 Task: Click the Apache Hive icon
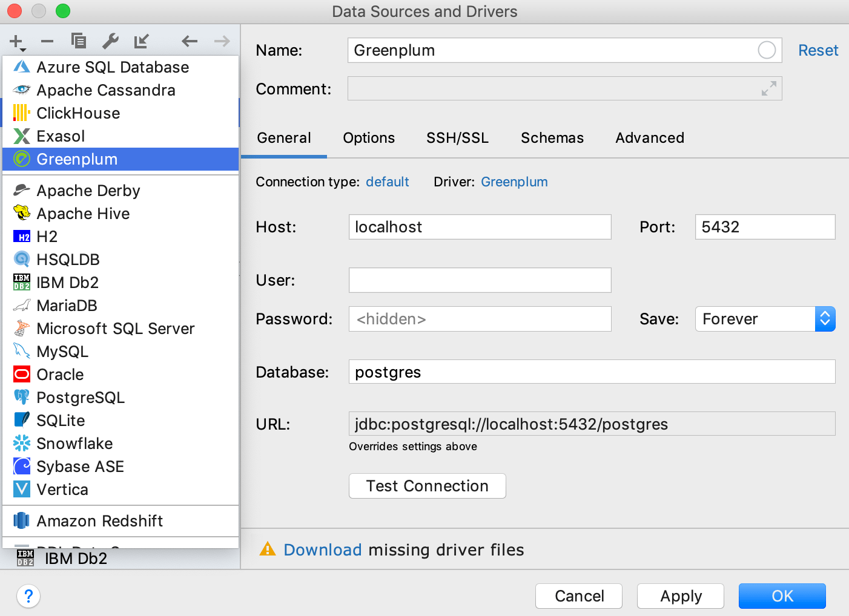point(22,213)
